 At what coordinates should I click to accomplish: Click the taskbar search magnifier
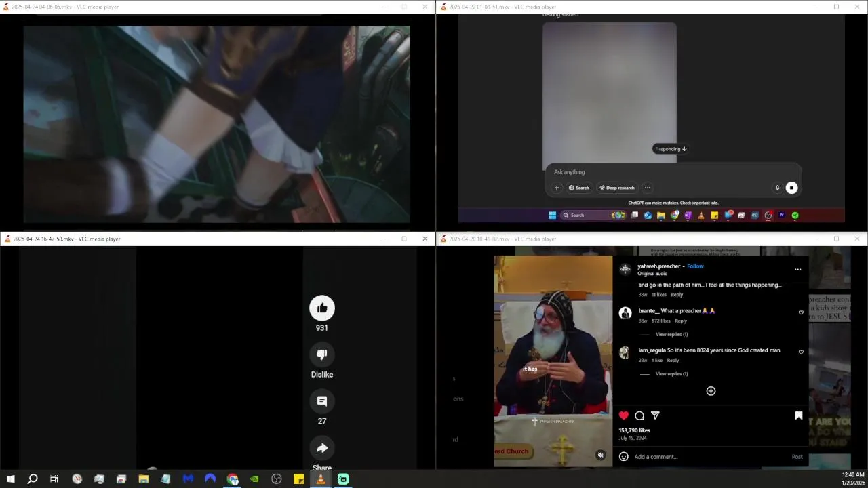(x=32, y=479)
